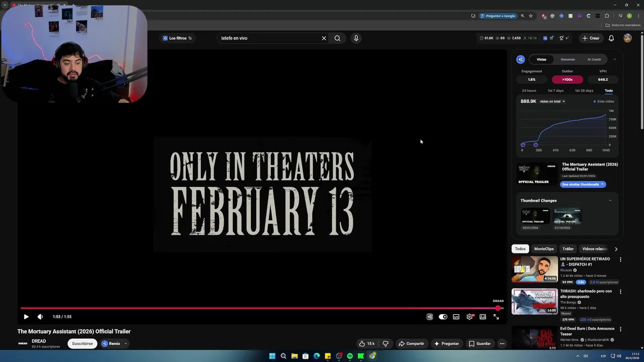Expand the dropdown arrow next to Remix
Screen dimensions: 644x362
(x=126, y=343)
